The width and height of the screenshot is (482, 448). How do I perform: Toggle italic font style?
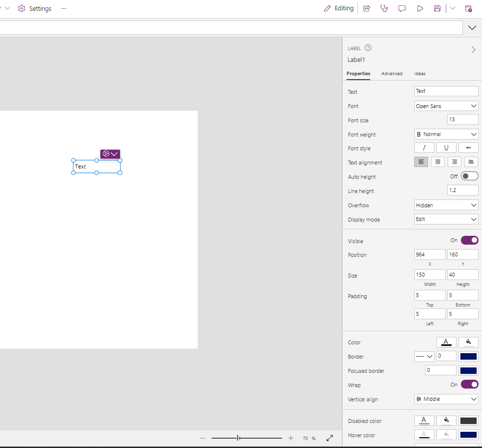pos(424,148)
